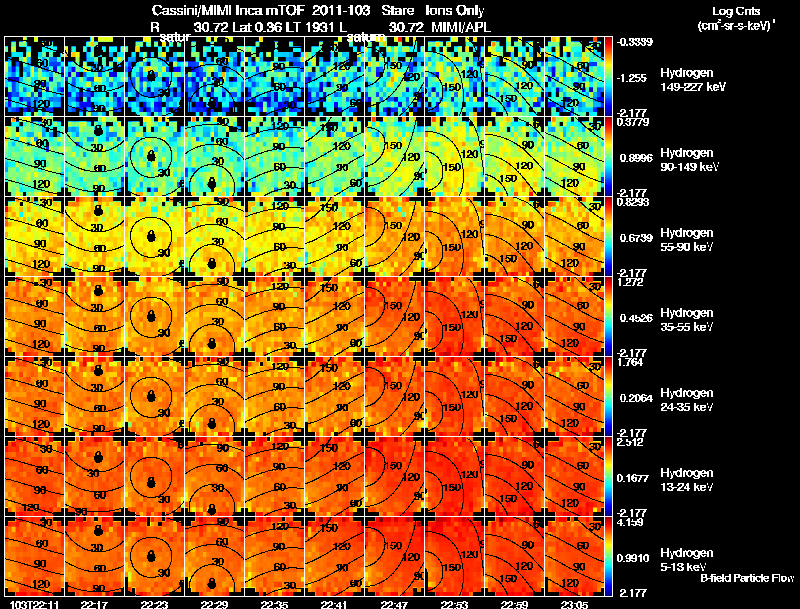Click the '0.2064' color scale value

pyautogui.click(x=636, y=398)
